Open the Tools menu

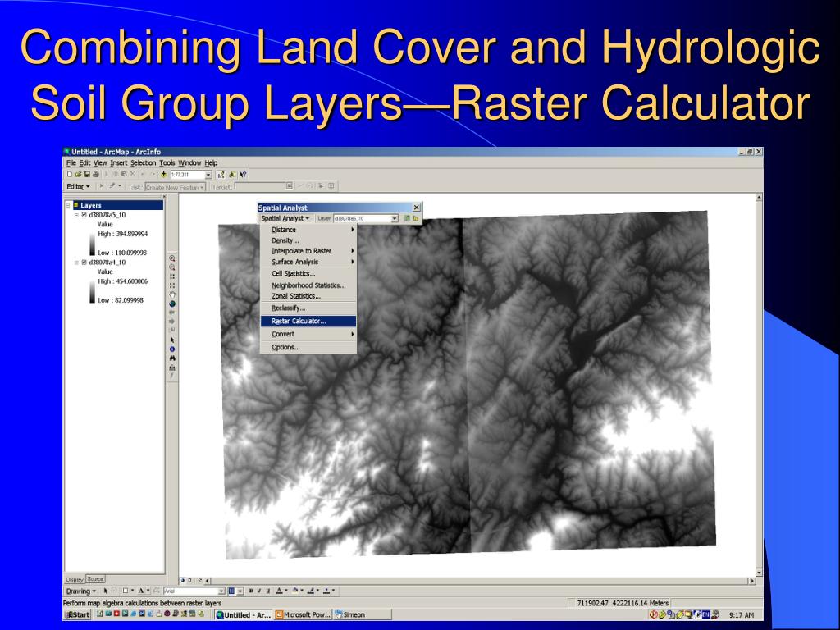point(167,163)
